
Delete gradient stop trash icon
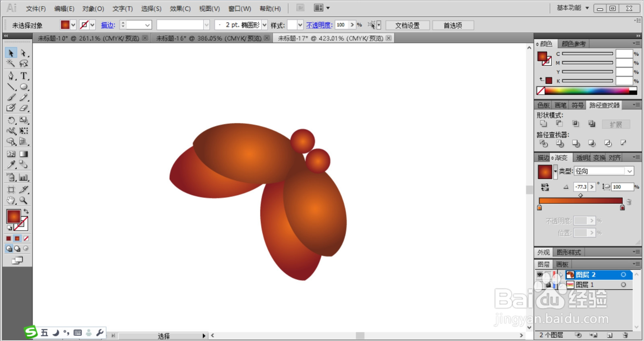coord(629,202)
